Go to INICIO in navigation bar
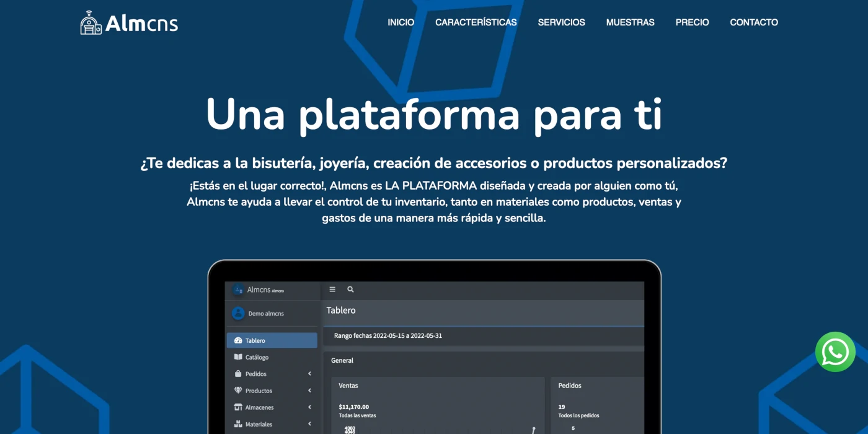This screenshot has height=434, width=868. click(x=401, y=22)
